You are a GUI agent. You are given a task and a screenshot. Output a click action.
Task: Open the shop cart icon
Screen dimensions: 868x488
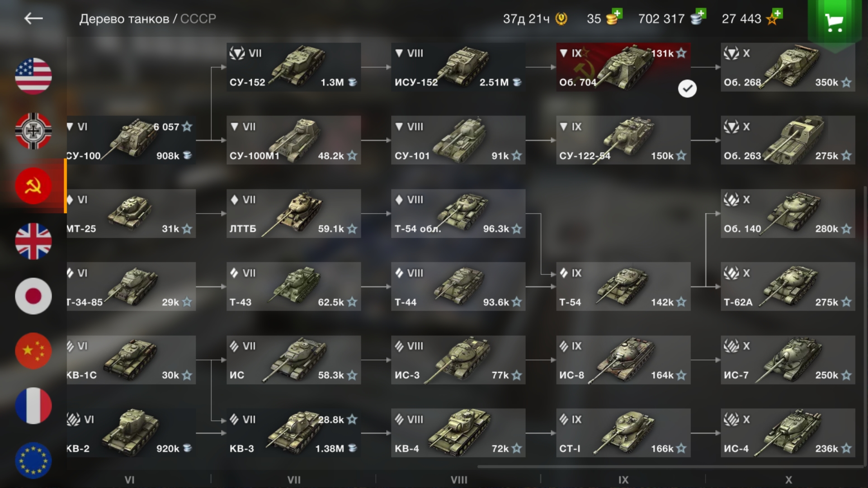[x=834, y=23]
